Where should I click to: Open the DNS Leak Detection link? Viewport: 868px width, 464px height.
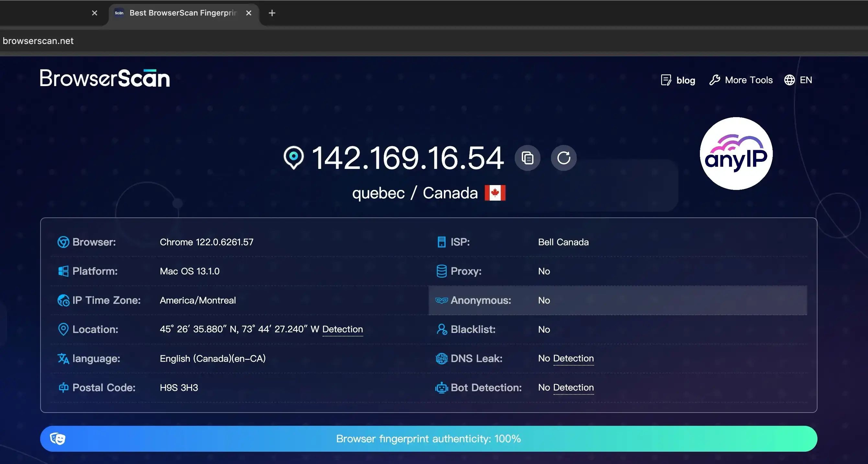click(573, 358)
